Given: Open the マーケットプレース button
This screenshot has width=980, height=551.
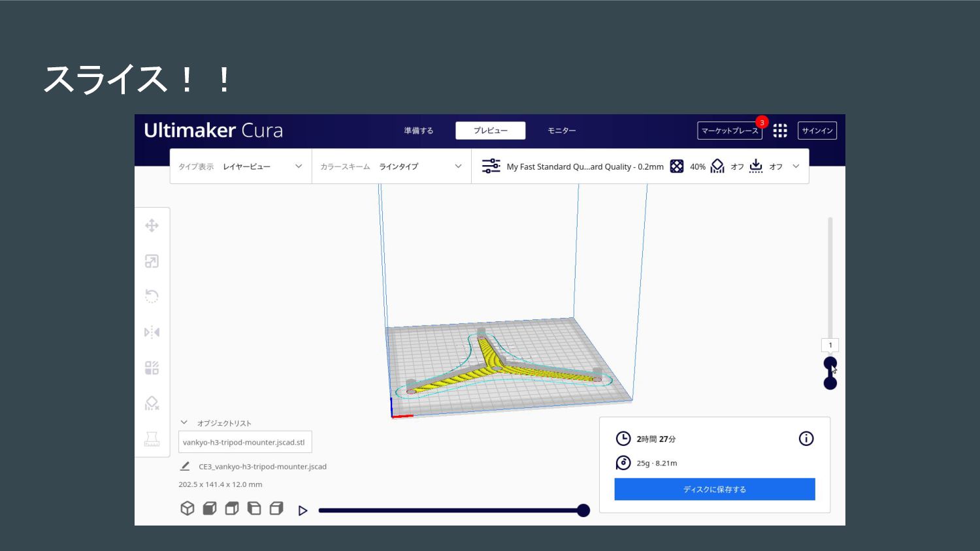Looking at the screenshot, I should click(730, 131).
